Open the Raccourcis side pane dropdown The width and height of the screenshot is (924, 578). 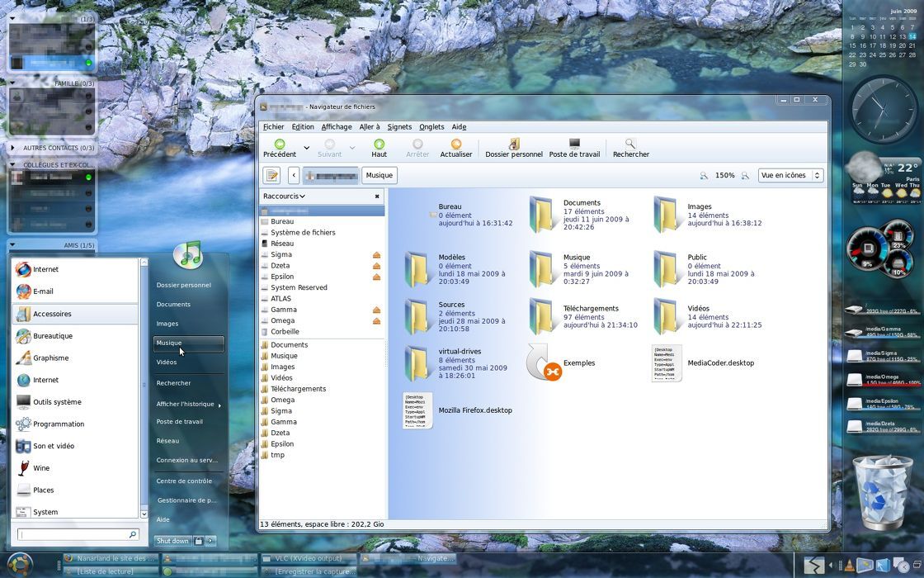pyautogui.click(x=284, y=197)
